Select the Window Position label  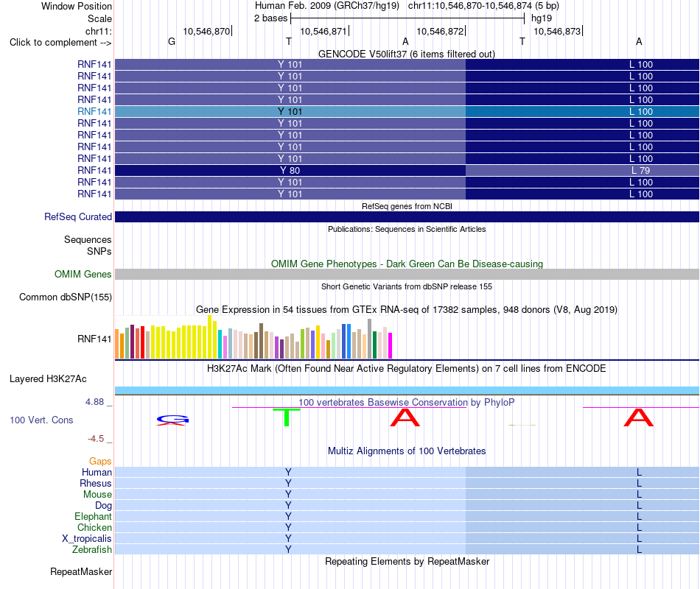pyautogui.click(x=77, y=6)
